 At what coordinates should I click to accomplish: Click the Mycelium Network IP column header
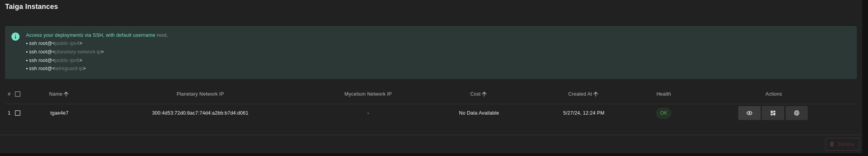368,94
